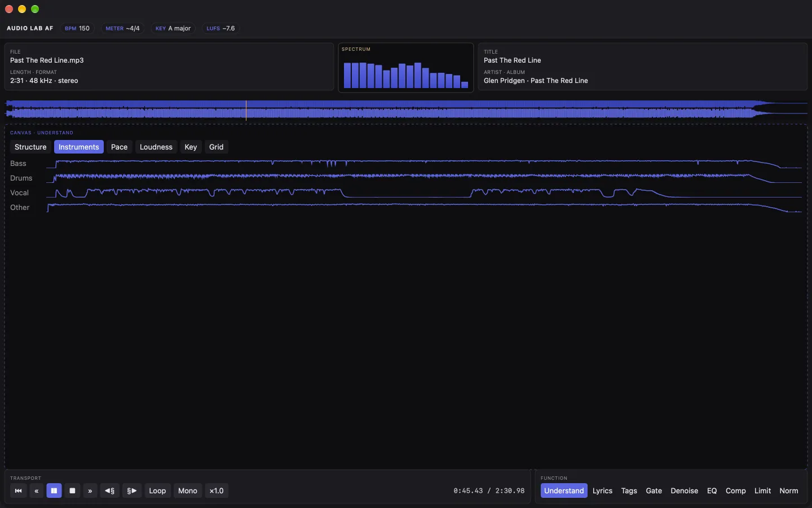This screenshot has width=812, height=508.
Task: Click the BPM 150 badge
Action: pyautogui.click(x=77, y=28)
